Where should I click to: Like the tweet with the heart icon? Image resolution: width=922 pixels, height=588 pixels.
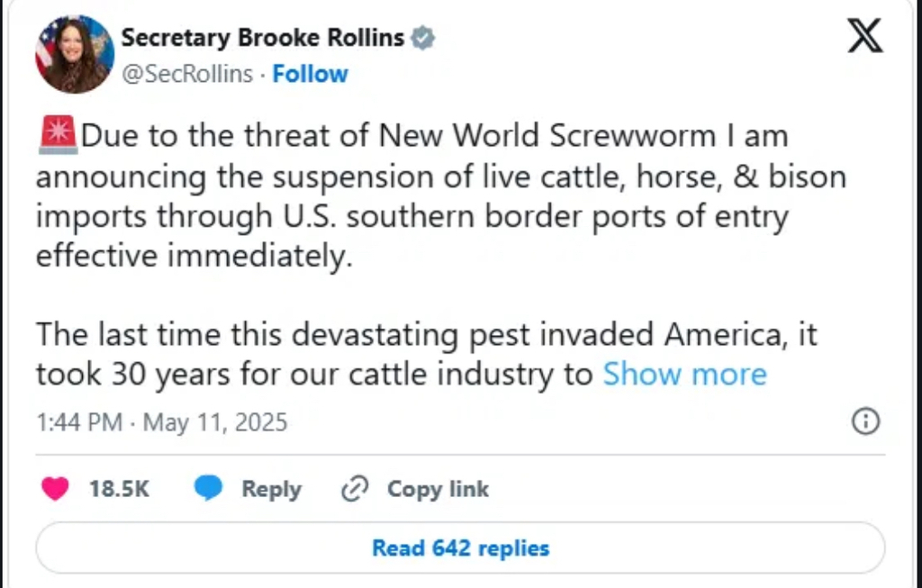tap(56, 489)
